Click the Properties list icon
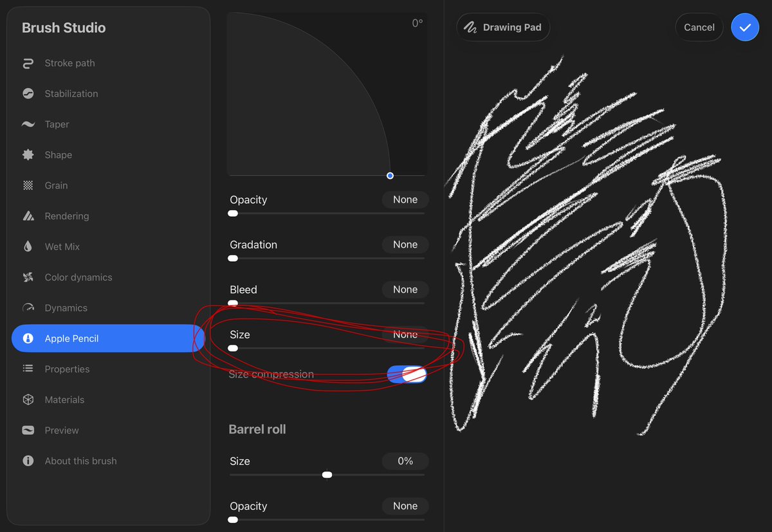This screenshot has height=532, width=772. tap(28, 369)
